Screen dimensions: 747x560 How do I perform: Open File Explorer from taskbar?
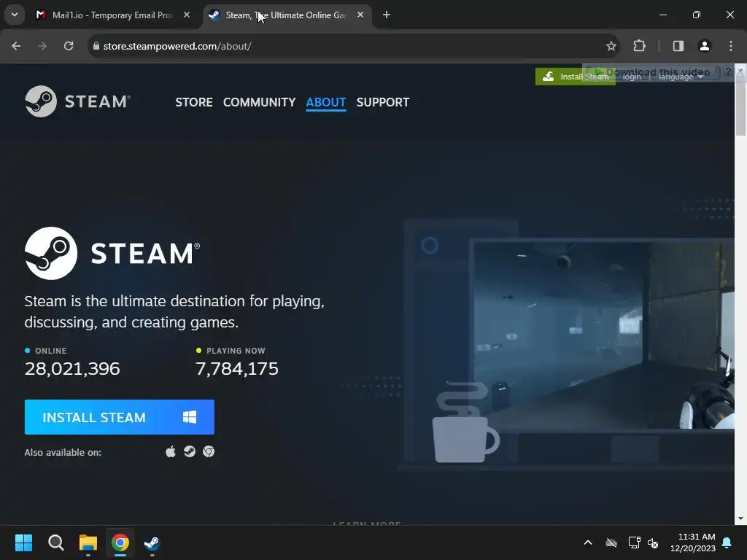88,542
